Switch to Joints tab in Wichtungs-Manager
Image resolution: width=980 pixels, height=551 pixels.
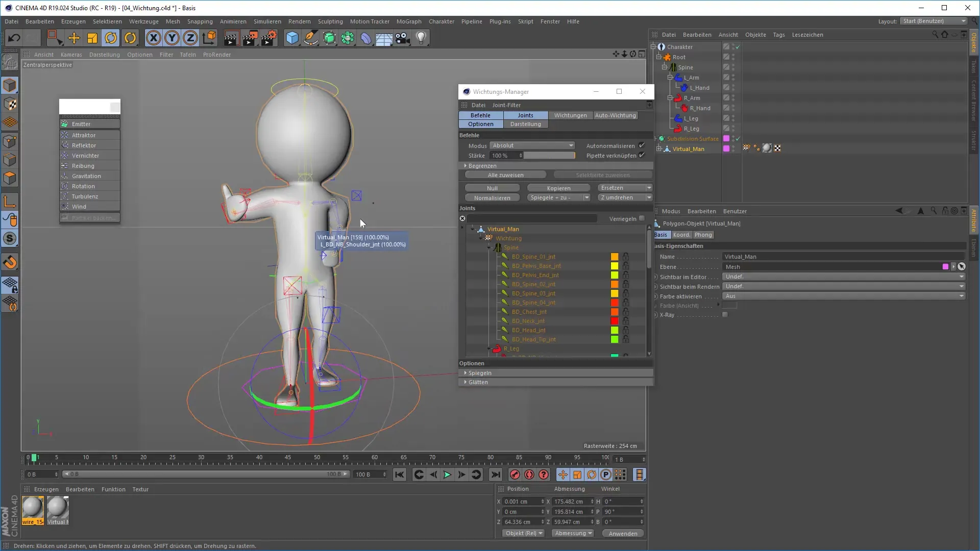[525, 115]
